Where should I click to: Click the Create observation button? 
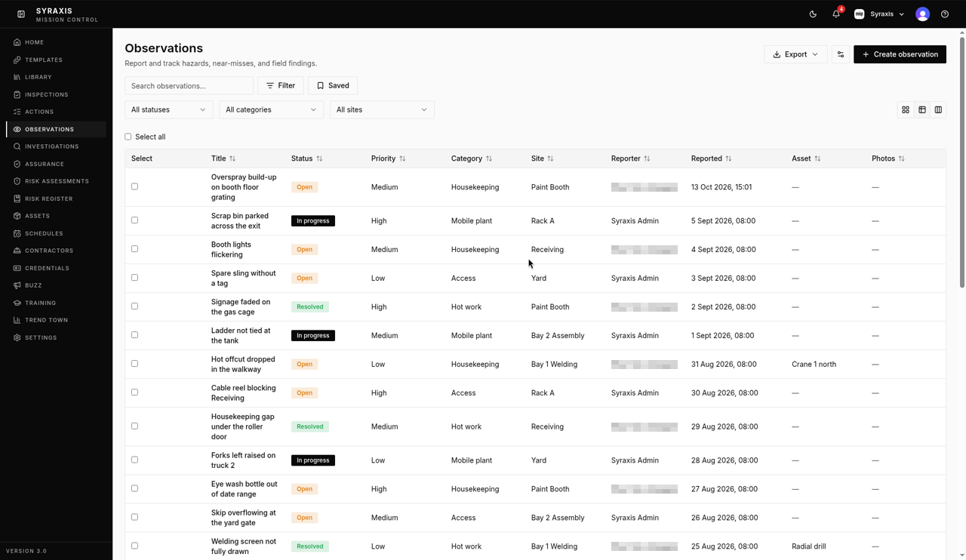tap(900, 54)
